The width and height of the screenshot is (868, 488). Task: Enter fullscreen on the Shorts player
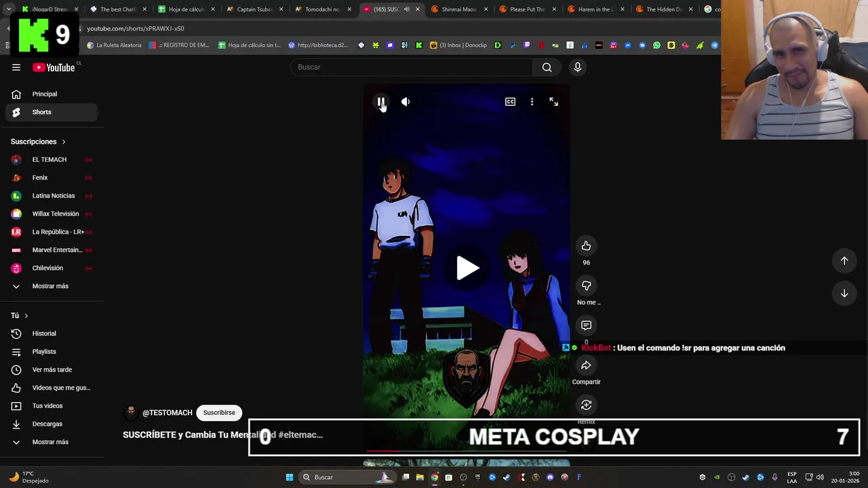[x=553, y=102]
